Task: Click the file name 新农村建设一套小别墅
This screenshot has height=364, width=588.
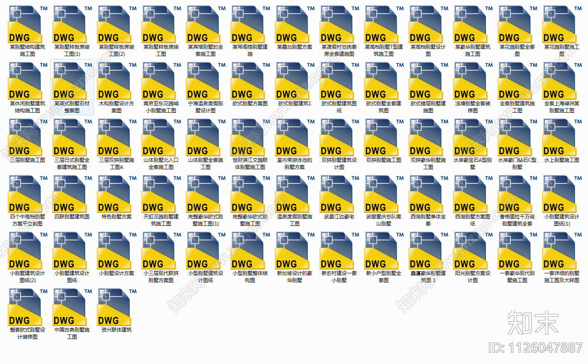Action: click(x=339, y=277)
